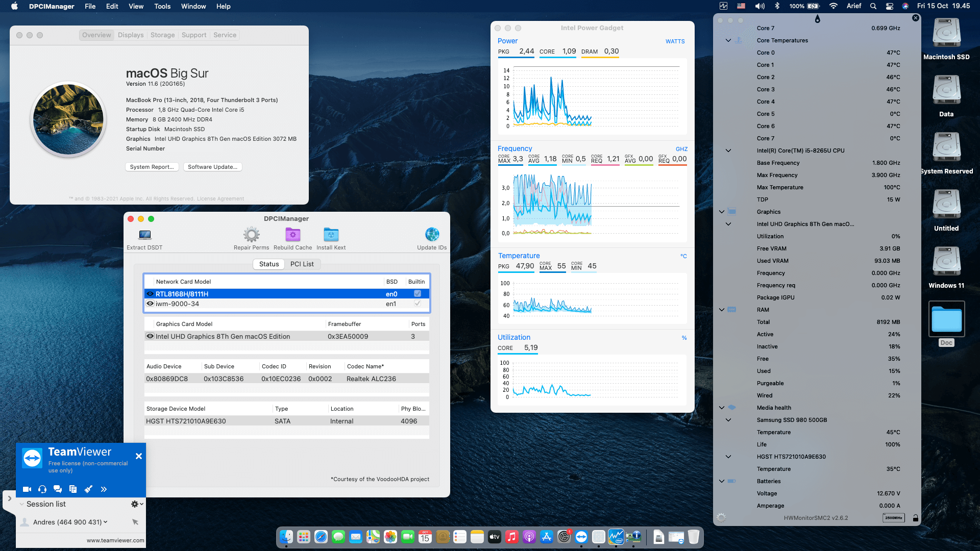
Task: Collapse the Graphics section in HWMonitor
Action: 722,212
